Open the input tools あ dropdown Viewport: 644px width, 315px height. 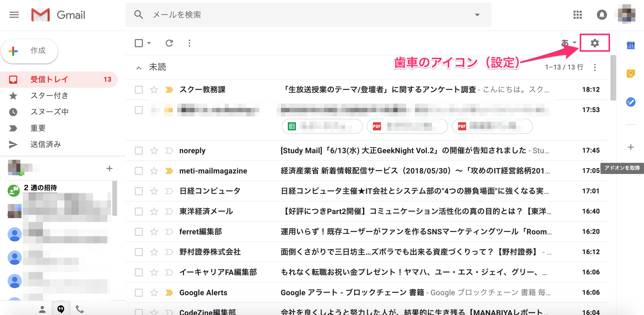click(x=569, y=43)
